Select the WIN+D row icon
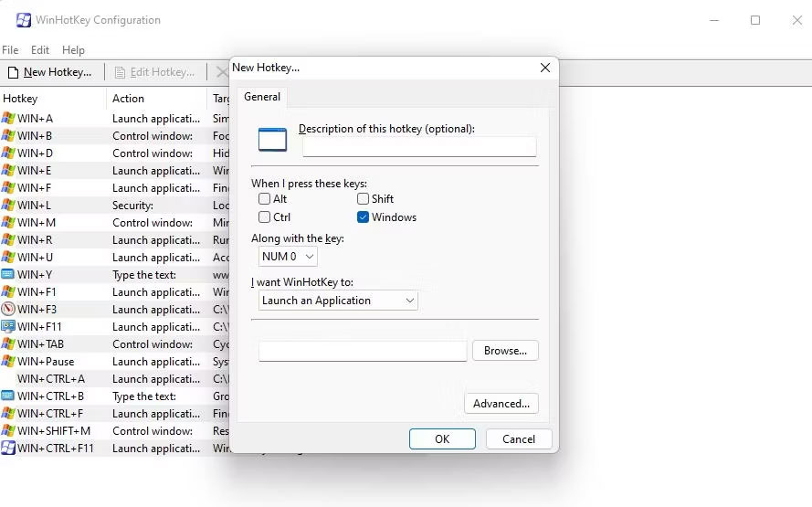Viewport: 812px width, 507px height. [8, 153]
